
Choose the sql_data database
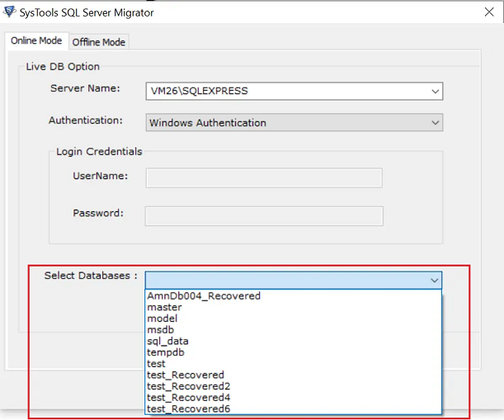[x=294, y=341]
